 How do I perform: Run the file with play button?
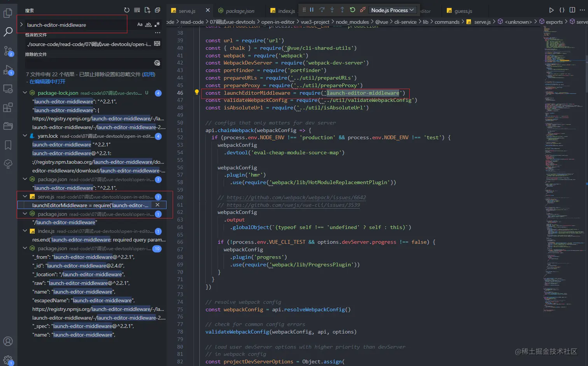click(x=551, y=10)
